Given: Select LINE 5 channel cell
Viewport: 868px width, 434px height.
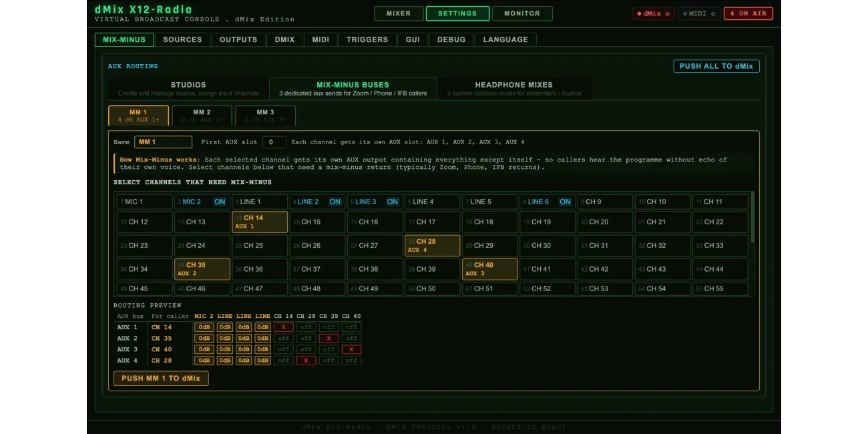Looking at the screenshot, I should 489,202.
